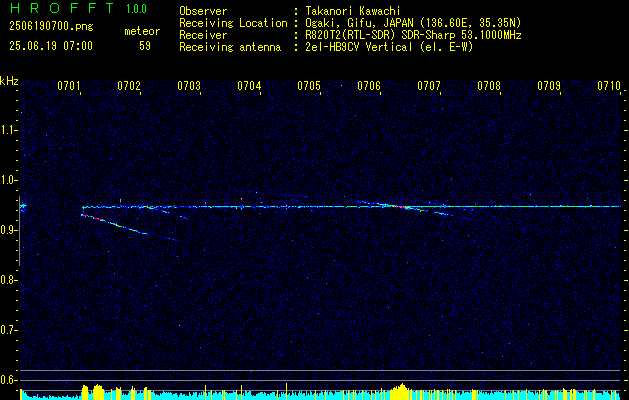Click the 1.0 kHz axis label
629x400 pixels.
7,180
